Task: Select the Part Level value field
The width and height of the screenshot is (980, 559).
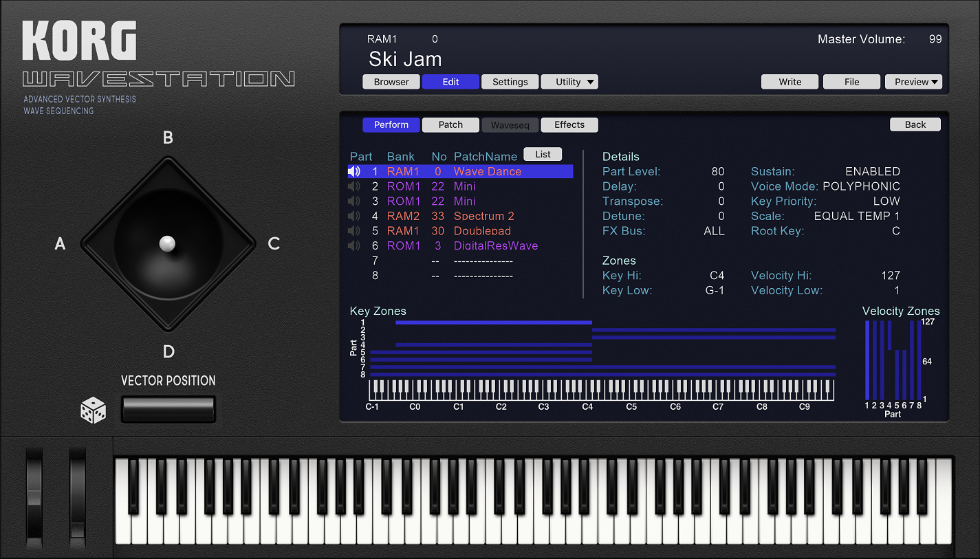Action: point(717,172)
